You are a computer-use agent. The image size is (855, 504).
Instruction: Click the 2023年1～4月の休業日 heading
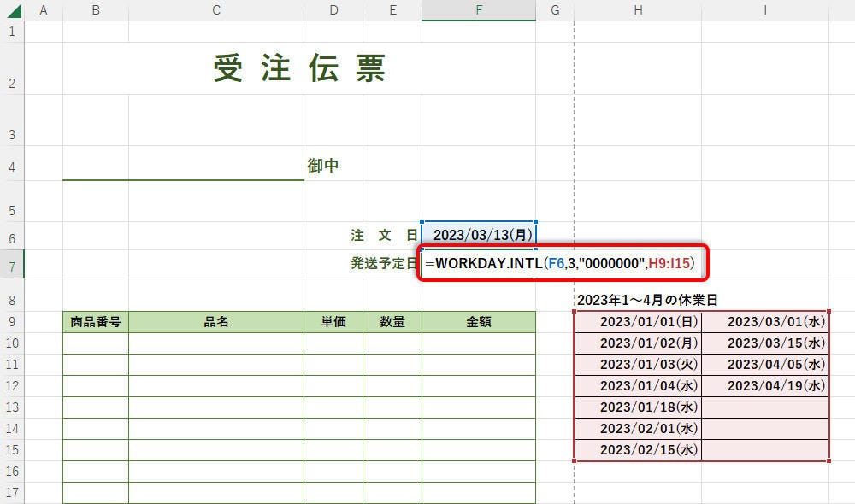[646, 300]
